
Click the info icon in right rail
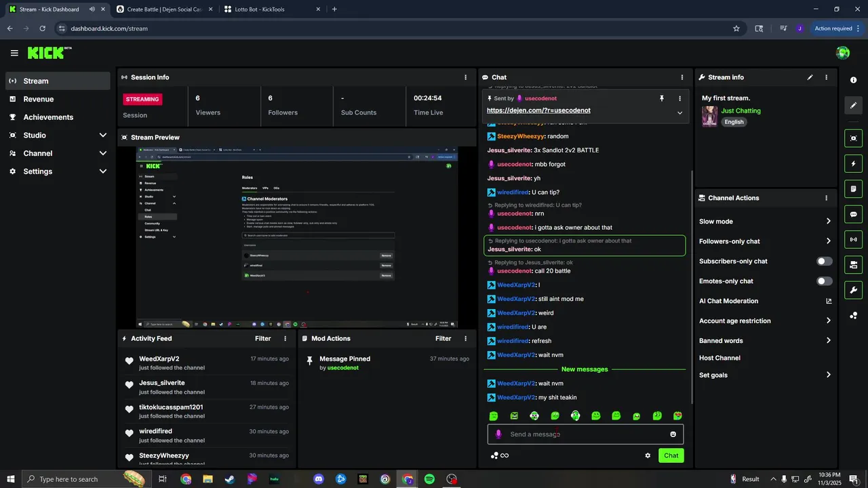click(x=853, y=80)
